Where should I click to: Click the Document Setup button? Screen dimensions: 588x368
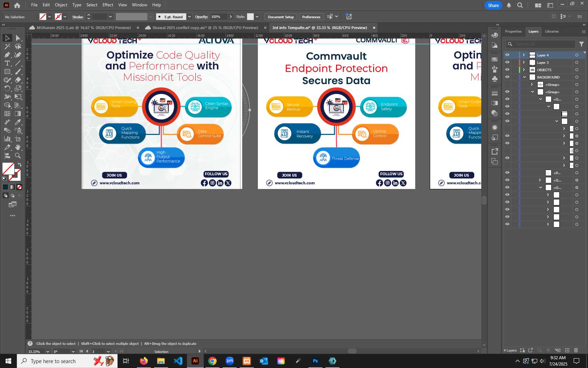[x=281, y=17]
